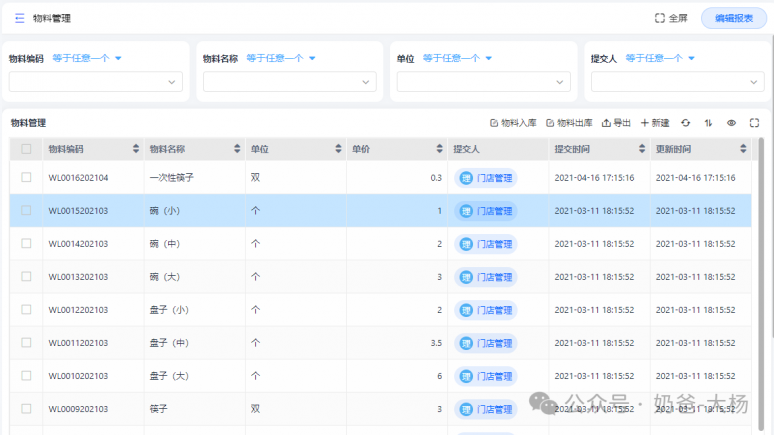Click the menu icon beside 物料管理 title
The image size is (774, 435).
pos(19,18)
